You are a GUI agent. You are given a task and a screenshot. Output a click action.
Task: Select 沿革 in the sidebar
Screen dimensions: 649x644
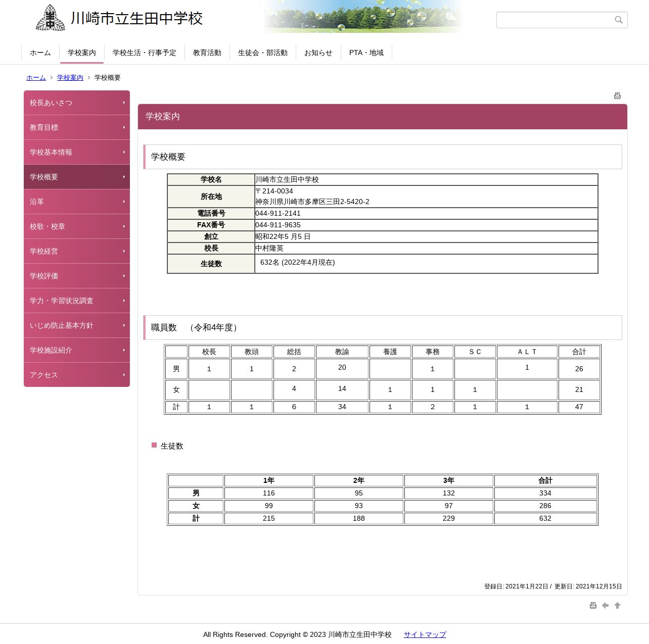[x=77, y=202]
